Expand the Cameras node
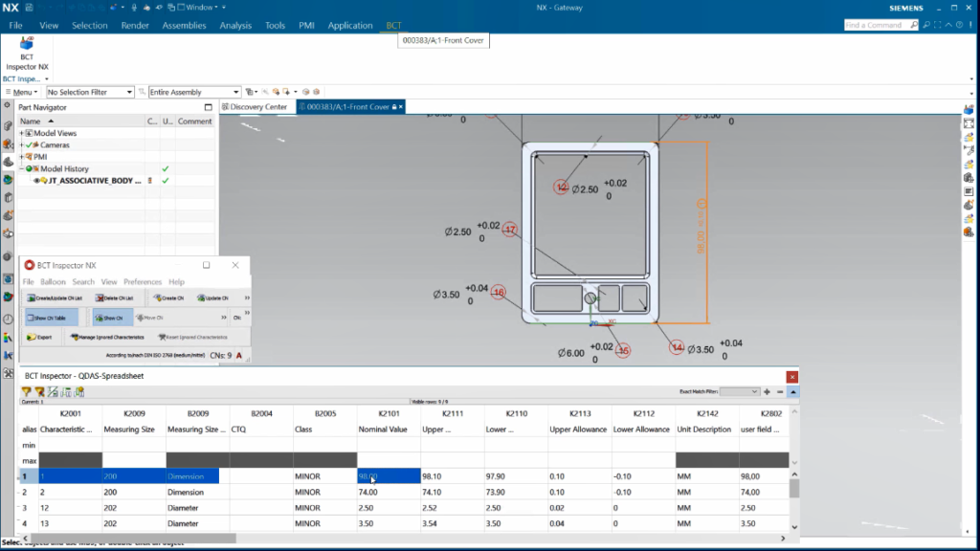Screen dimensions: 980x551 (22, 145)
